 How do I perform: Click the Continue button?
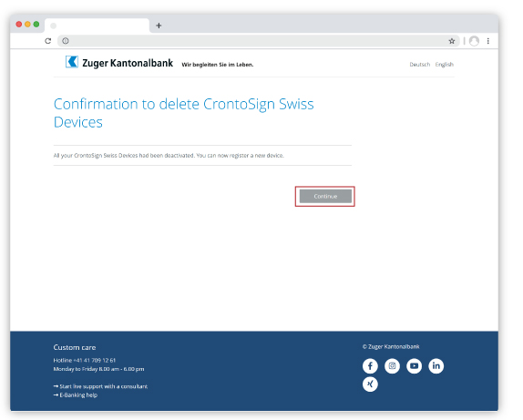click(x=325, y=196)
